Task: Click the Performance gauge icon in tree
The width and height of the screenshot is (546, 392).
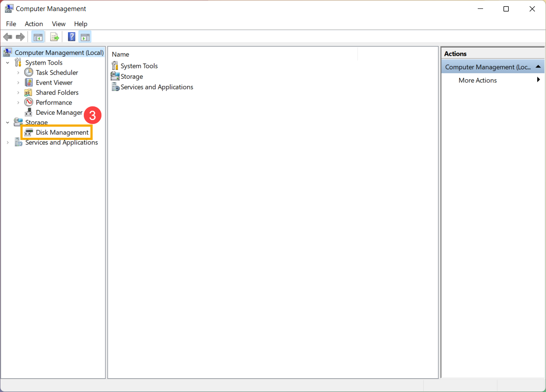Action: point(29,102)
